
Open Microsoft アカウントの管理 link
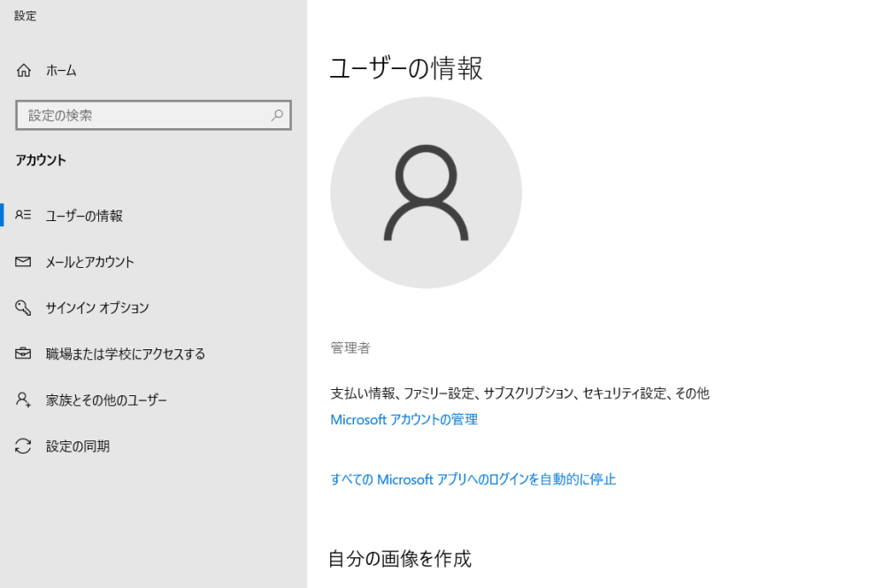404,420
